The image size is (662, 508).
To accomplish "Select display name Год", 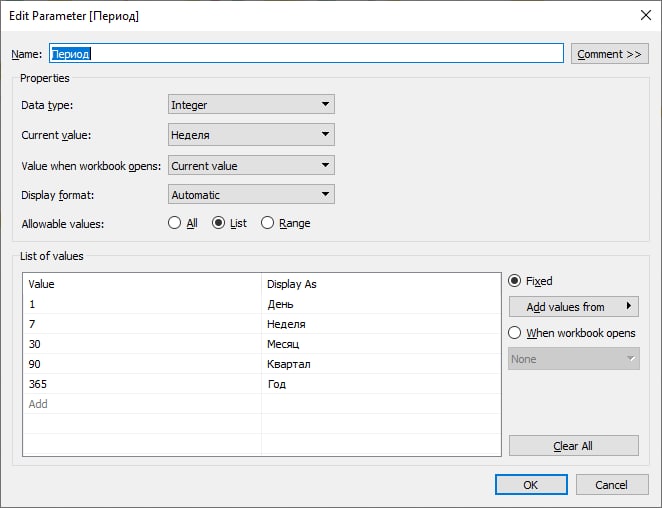I will point(381,384).
